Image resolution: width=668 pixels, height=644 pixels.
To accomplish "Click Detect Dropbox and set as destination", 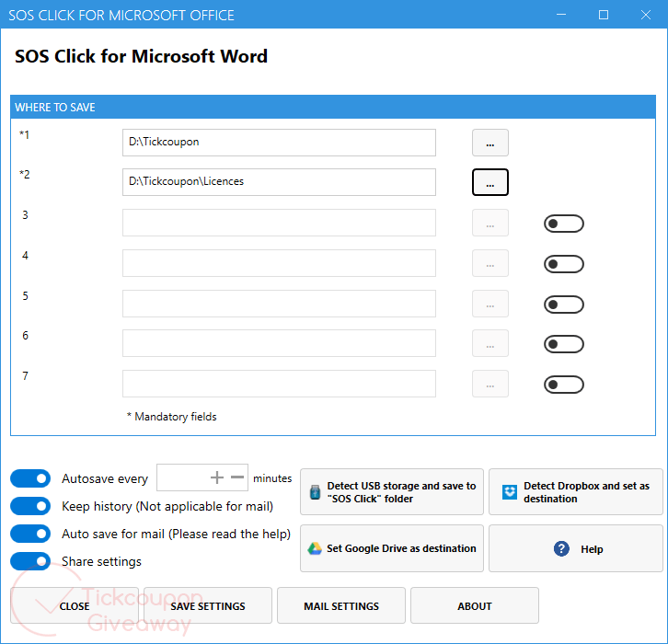I will (576, 492).
